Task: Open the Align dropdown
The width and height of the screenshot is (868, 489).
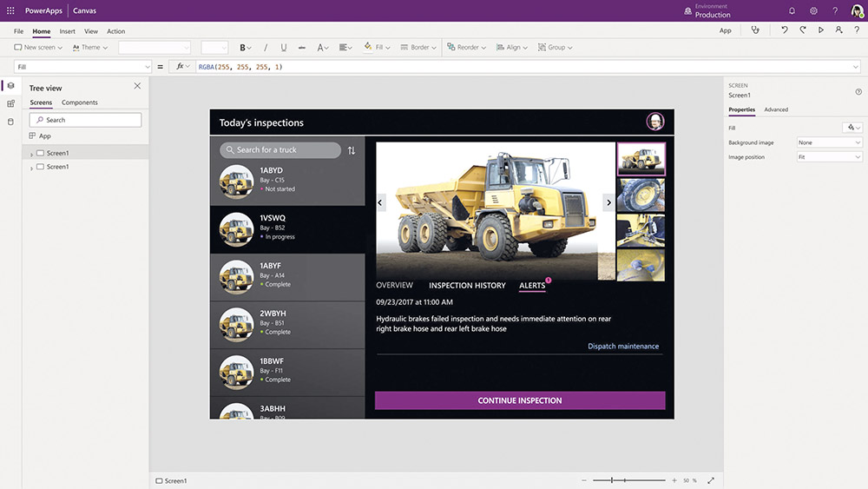Action: pyautogui.click(x=512, y=48)
